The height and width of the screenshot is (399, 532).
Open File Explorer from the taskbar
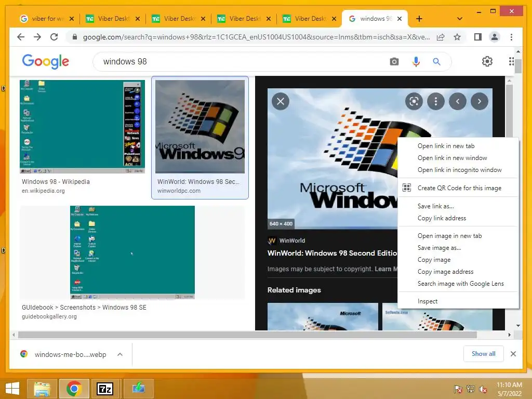click(x=42, y=389)
